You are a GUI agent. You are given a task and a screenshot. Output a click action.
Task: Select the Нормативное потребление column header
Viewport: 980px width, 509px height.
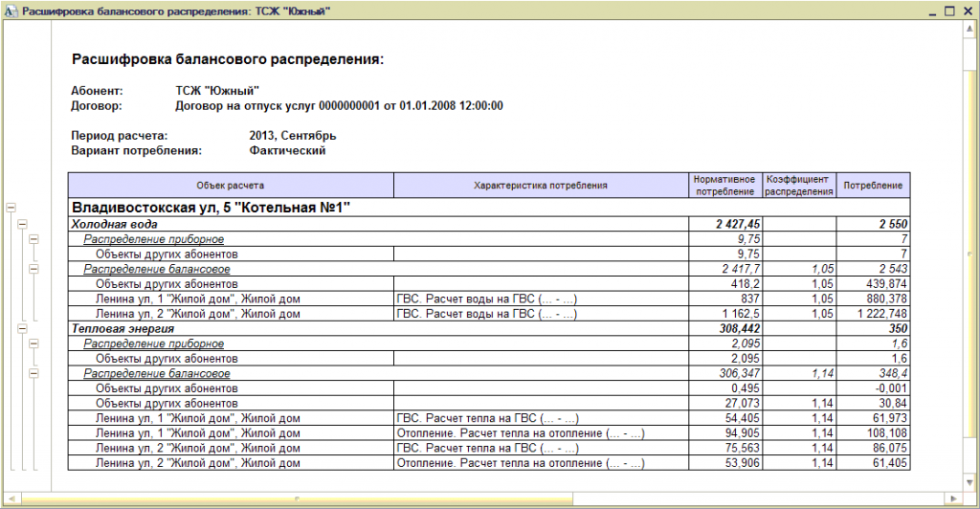(725, 186)
